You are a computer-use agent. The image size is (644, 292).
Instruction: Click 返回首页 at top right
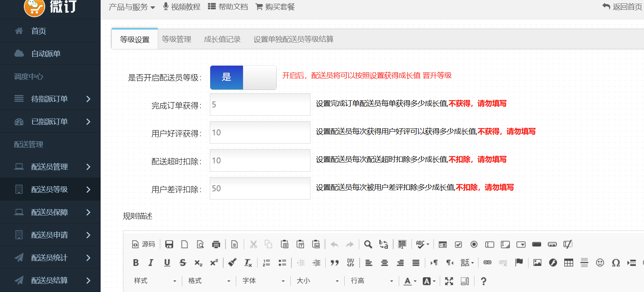[x=622, y=7]
